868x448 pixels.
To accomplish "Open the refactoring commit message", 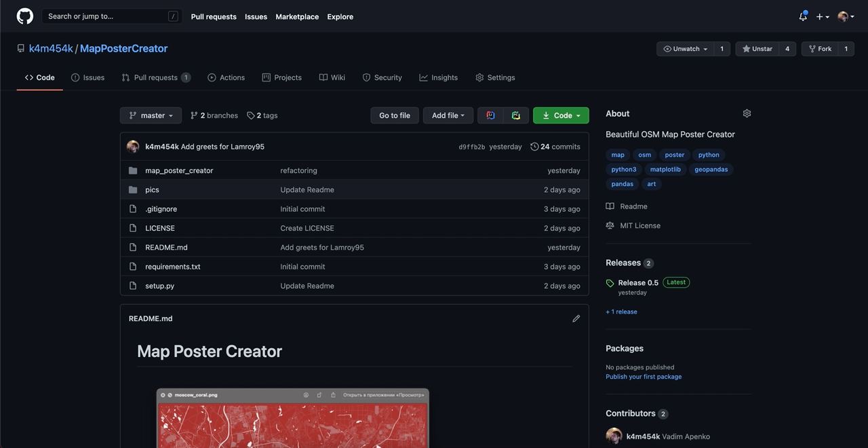I will click(x=298, y=170).
